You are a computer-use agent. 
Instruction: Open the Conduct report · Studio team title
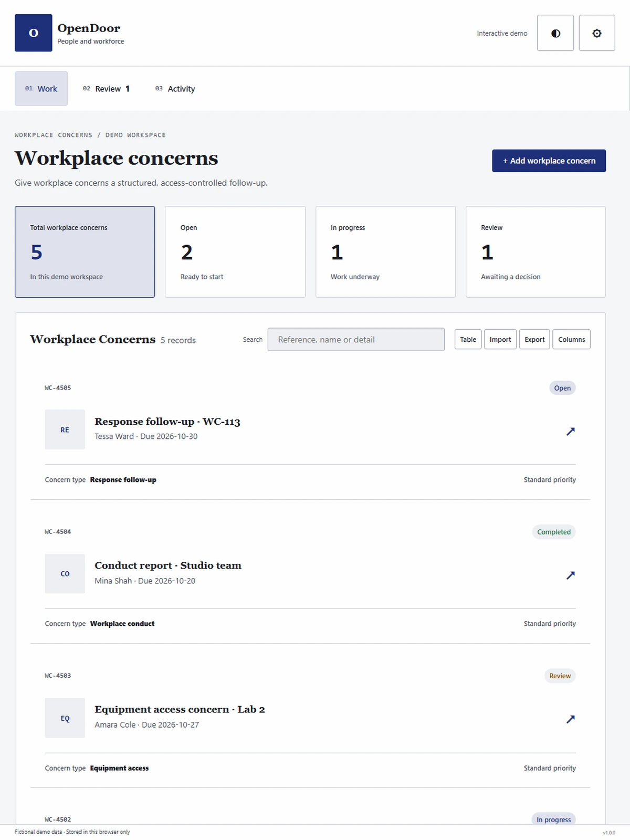click(168, 565)
